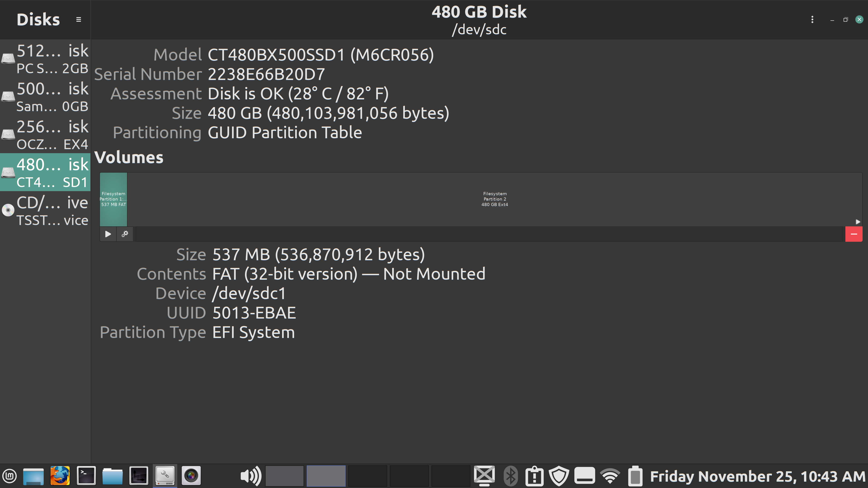The height and width of the screenshot is (488, 868).
Task: Mount the selected partition with play button
Action: point(108,234)
